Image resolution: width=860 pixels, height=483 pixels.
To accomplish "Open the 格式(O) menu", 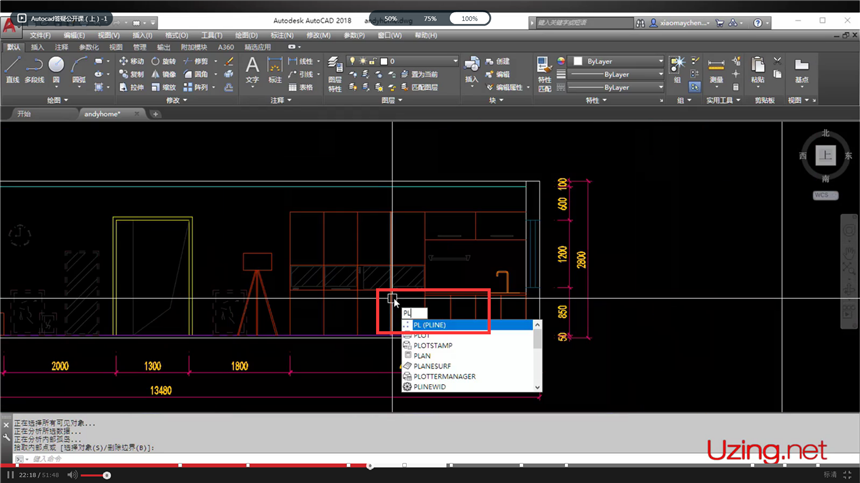I will click(x=176, y=35).
